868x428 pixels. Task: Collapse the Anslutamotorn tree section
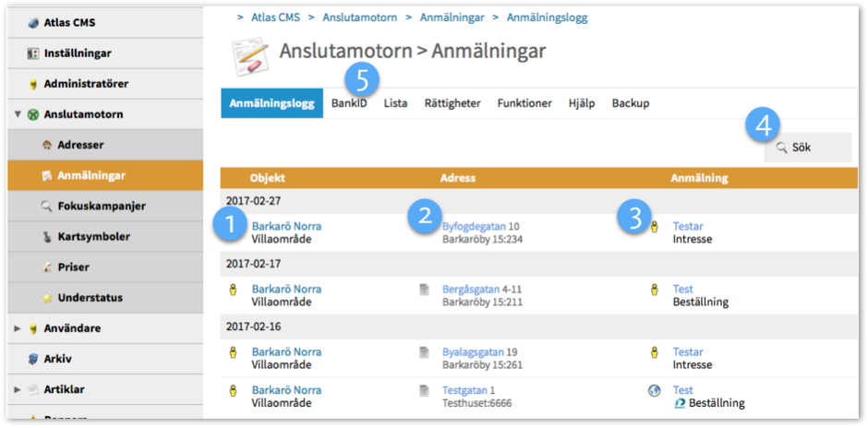(x=18, y=115)
